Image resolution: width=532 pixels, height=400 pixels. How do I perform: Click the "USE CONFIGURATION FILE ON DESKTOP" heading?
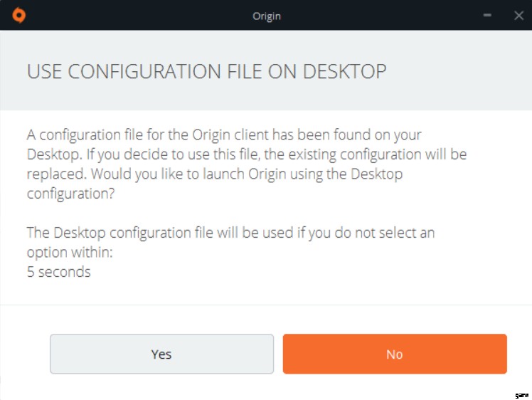point(207,71)
